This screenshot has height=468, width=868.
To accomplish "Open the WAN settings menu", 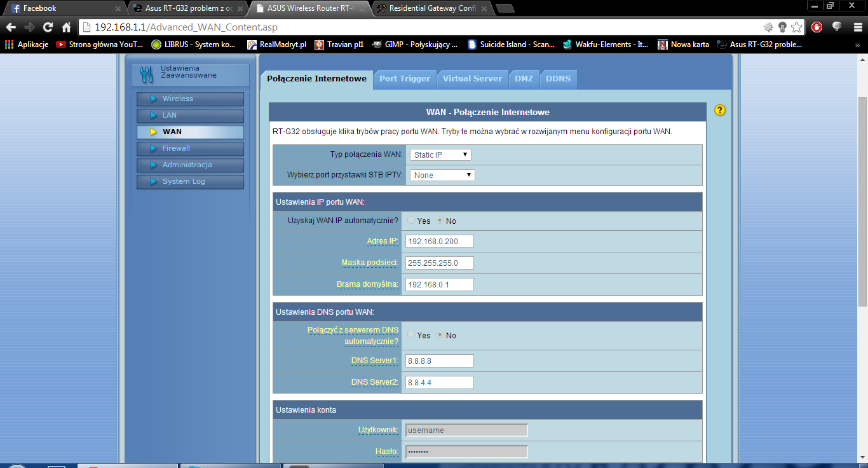I will [190, 132].
